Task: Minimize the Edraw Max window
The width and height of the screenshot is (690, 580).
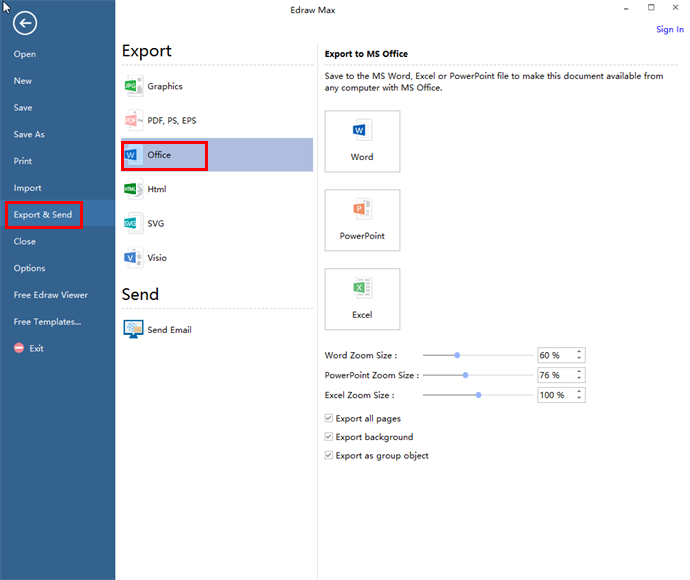Action: click(626, 8)
